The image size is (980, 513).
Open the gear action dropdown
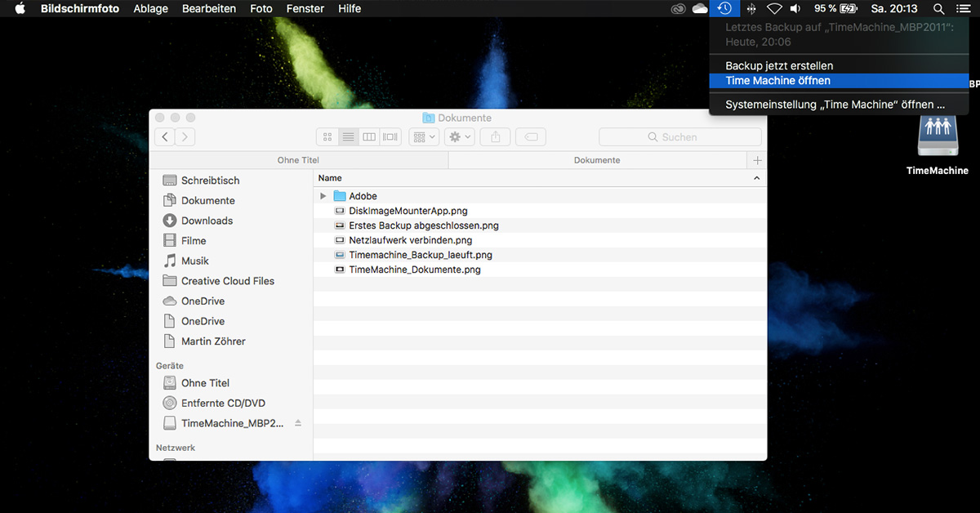[x=460, y=137]
